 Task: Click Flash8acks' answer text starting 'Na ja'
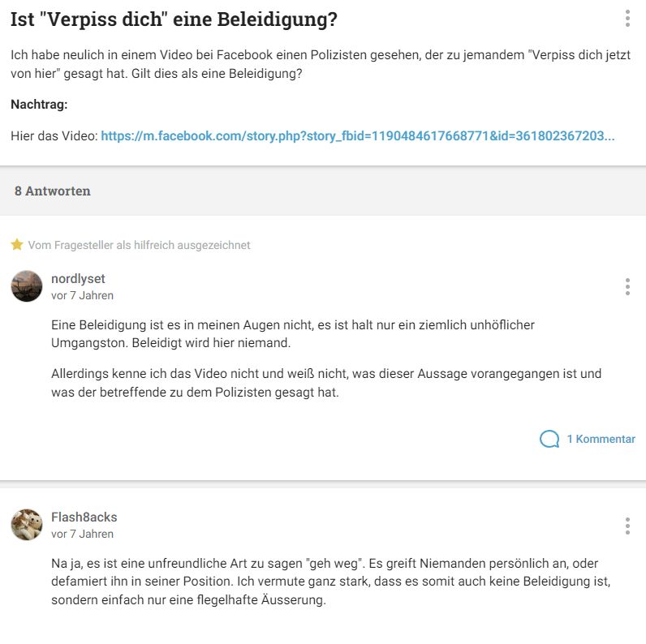331,582
